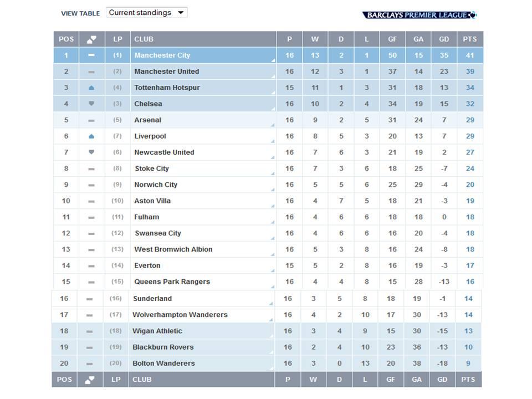Expand Sunderland row corner triangle
The height and width of the screenshot is (399, 532).
pos(271,303)
